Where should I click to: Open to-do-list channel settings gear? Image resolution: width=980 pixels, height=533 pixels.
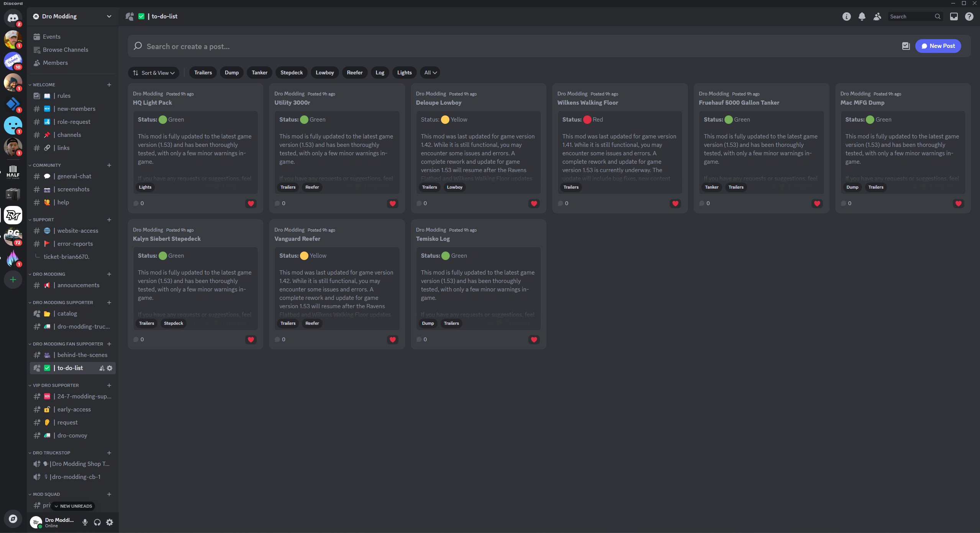click(x=110, y=368)
